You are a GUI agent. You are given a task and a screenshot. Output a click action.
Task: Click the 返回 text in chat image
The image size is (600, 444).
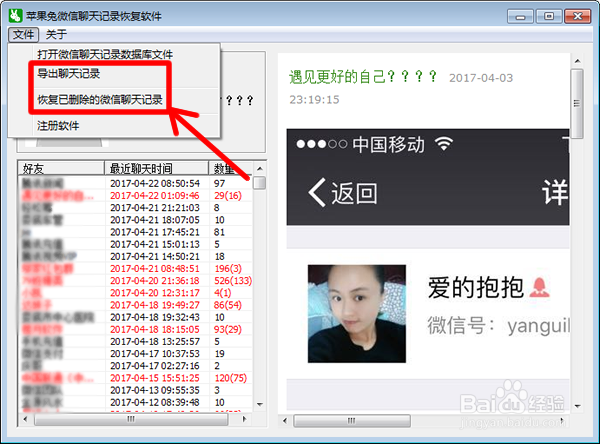[x=354, y=193]
